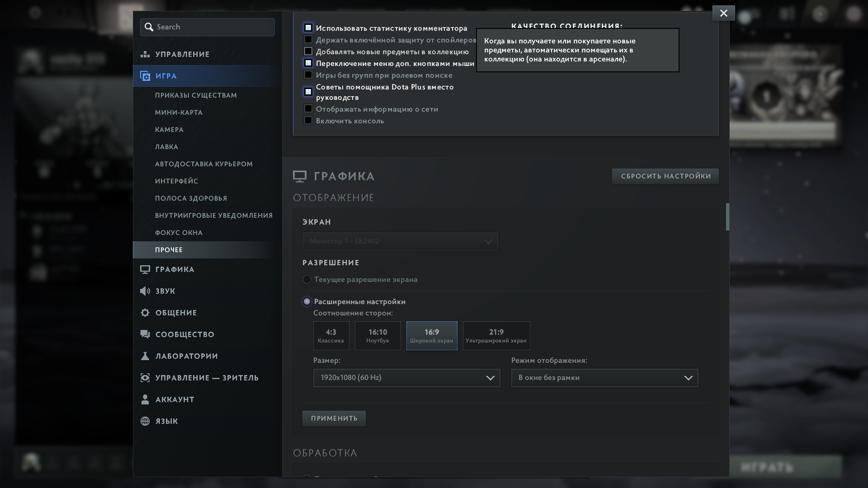The image size is (868, 488).
Task: Select Текущее разрешение экрана radio button
Action: [x=307, y=280]
